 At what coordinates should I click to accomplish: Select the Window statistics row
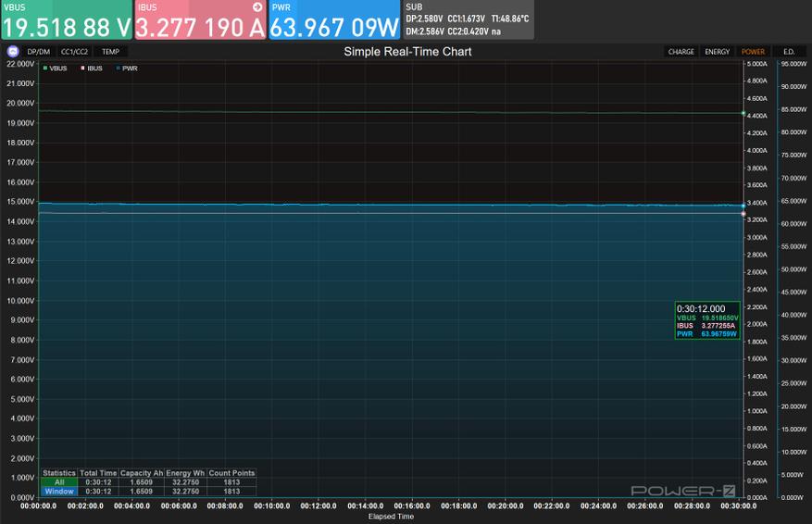(x=149, y=492)
